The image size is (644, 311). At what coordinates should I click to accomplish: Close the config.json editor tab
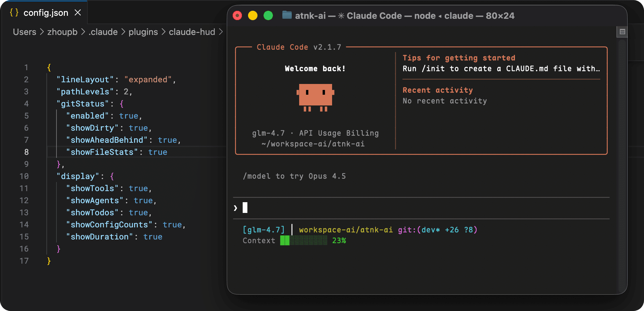(x=78, y=13)
